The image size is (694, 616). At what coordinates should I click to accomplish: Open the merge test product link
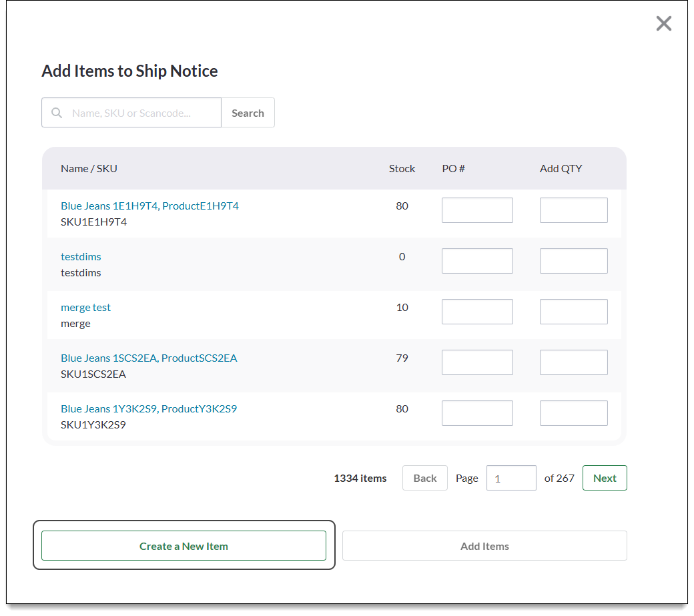[x=85, y=308]
